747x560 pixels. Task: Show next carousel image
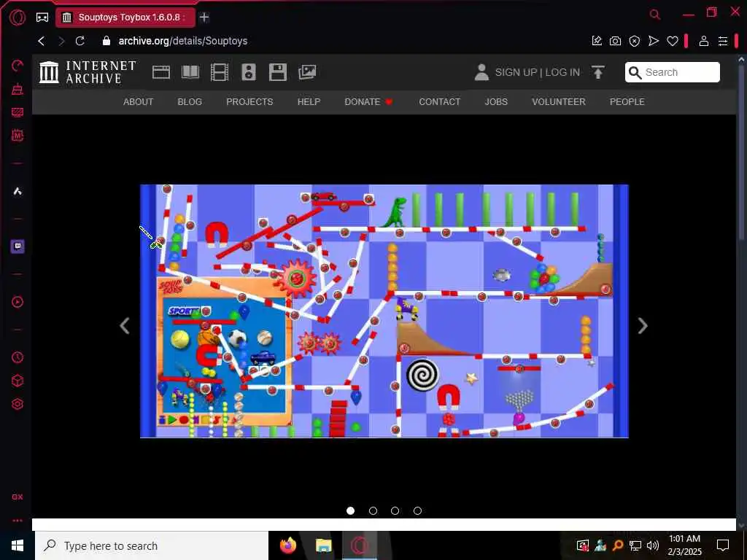pyautogui.click(x=643, y=326)
